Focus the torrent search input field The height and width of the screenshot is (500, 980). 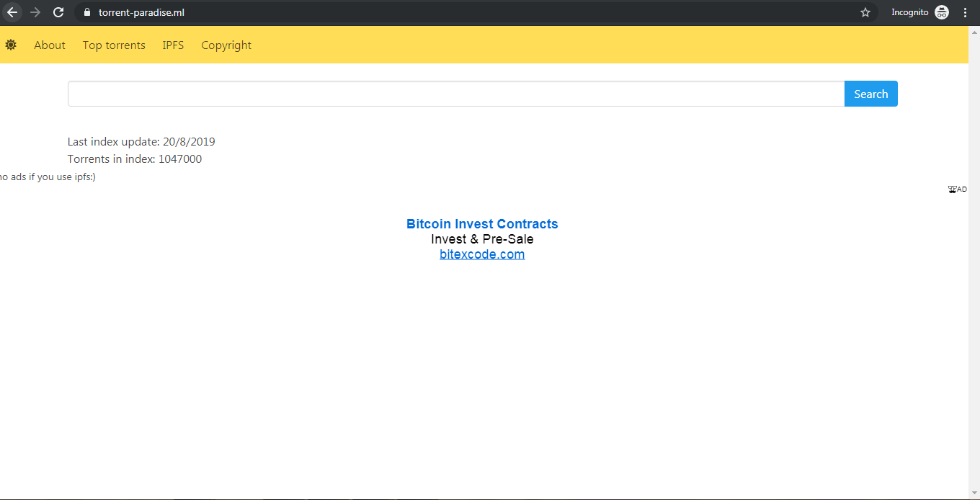click(455, 94)
